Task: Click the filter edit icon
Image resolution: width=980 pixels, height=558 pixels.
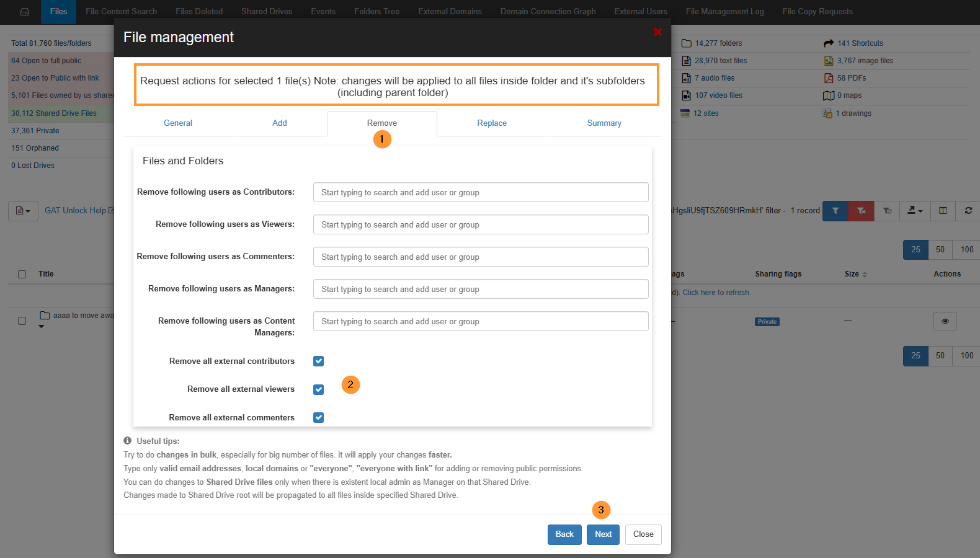Action: pyautogui.click(x=888, y=211)
